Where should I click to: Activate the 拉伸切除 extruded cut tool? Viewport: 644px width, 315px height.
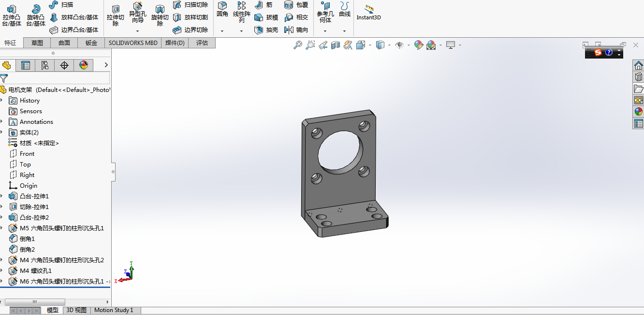click(116, 15)
